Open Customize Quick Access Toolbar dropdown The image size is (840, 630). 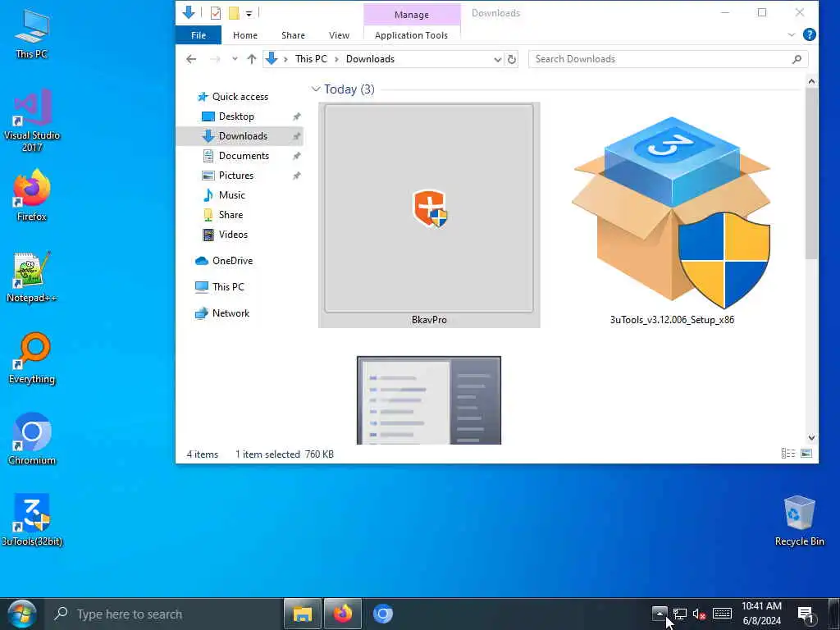(x=249, y=13)
